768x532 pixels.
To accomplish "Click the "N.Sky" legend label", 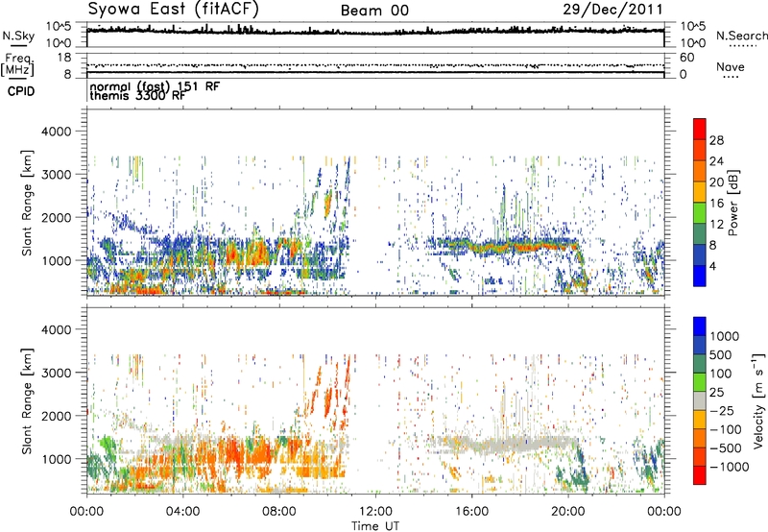I will click(18, 36).
